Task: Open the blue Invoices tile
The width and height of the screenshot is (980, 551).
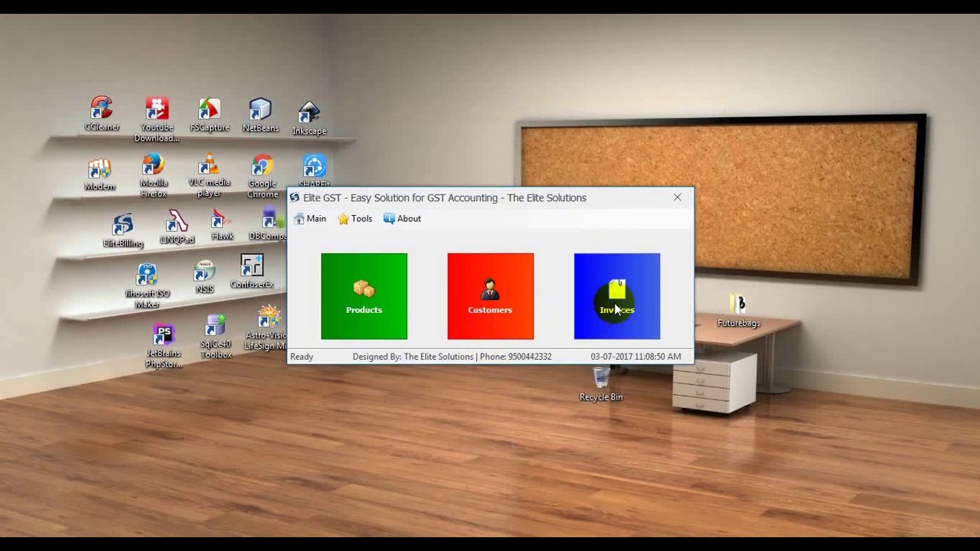Action: click(616, 296)
